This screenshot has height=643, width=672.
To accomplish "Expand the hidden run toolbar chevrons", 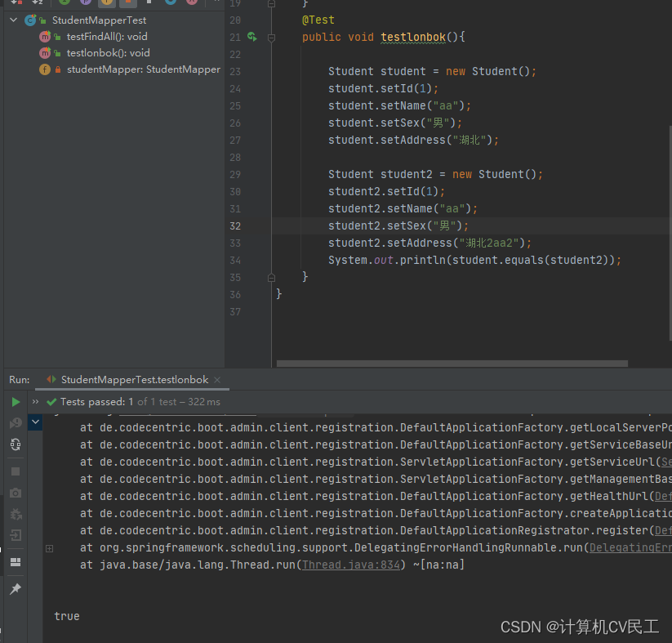I will click(35, 401).
